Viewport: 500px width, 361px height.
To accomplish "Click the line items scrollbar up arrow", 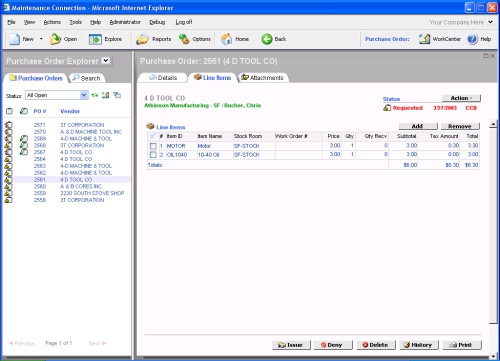I will 493,124.
